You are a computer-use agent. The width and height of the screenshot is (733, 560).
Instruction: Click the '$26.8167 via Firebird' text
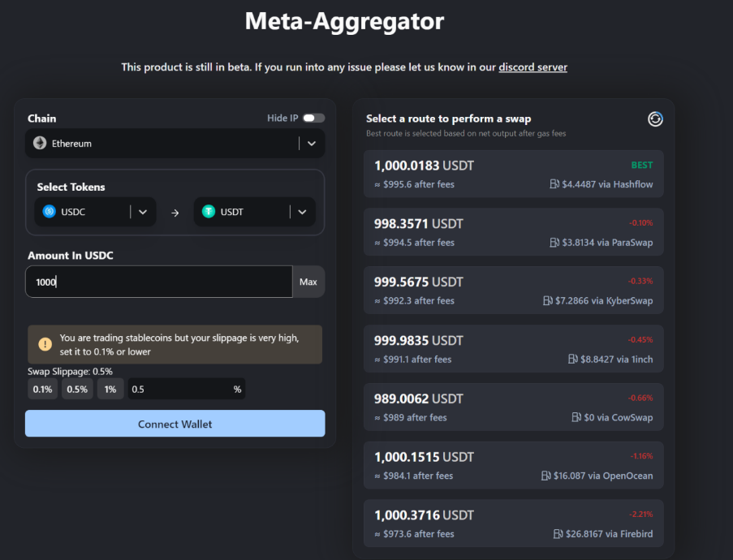609,533
